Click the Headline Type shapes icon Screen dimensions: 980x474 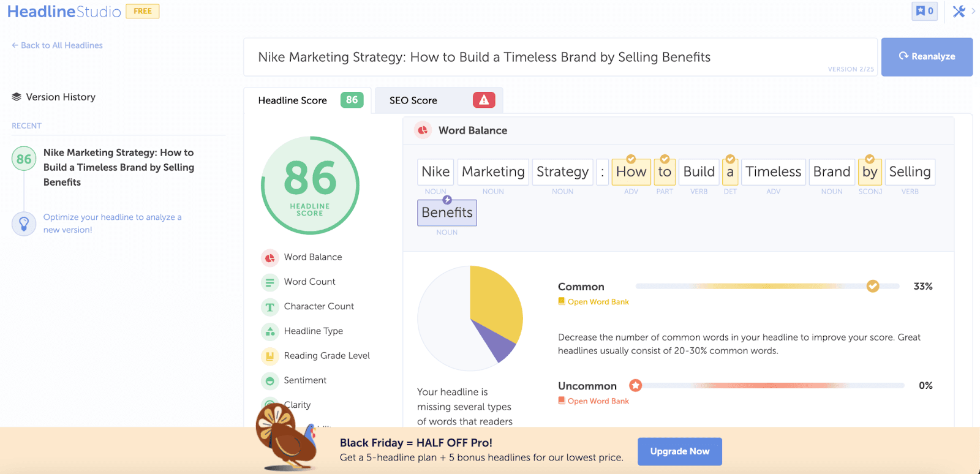click(269, 331)
